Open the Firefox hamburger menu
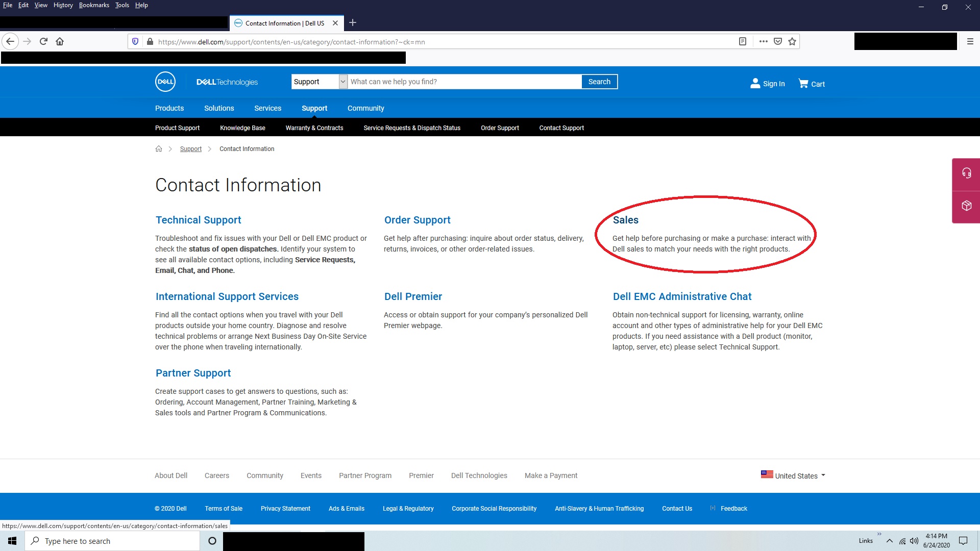 (970, 41)
